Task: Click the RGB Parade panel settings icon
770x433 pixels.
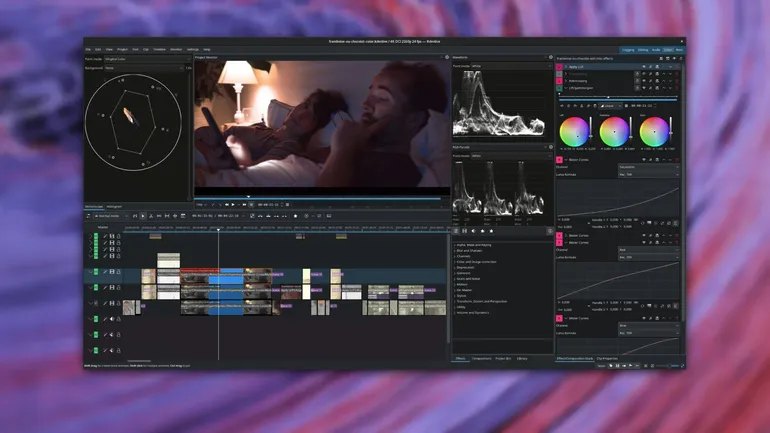Action: pos(550,147)
